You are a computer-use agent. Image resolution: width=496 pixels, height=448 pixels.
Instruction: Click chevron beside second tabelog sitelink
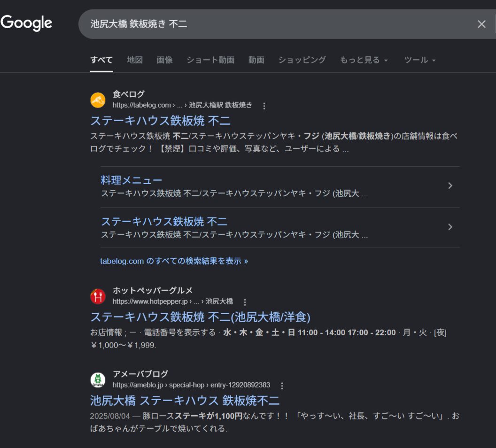450,227
